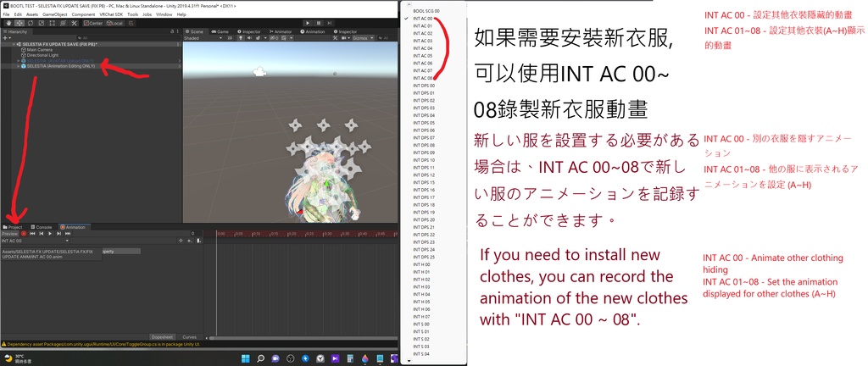Open the Component menu
Screen dimensions: 868x366
point(83,14)
